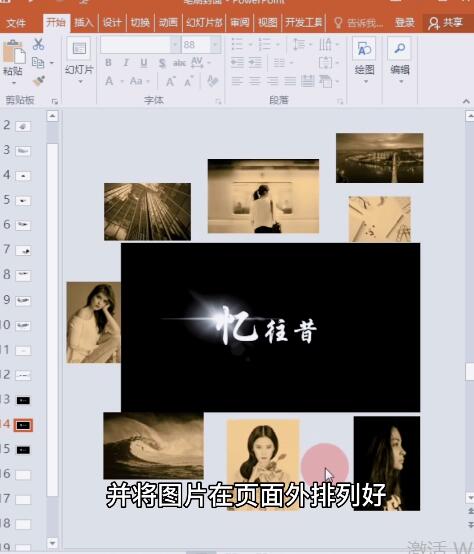Screen dimensions: 474x554
Task: Toggle text shadow (S)
Action: (x=162, y=63)
